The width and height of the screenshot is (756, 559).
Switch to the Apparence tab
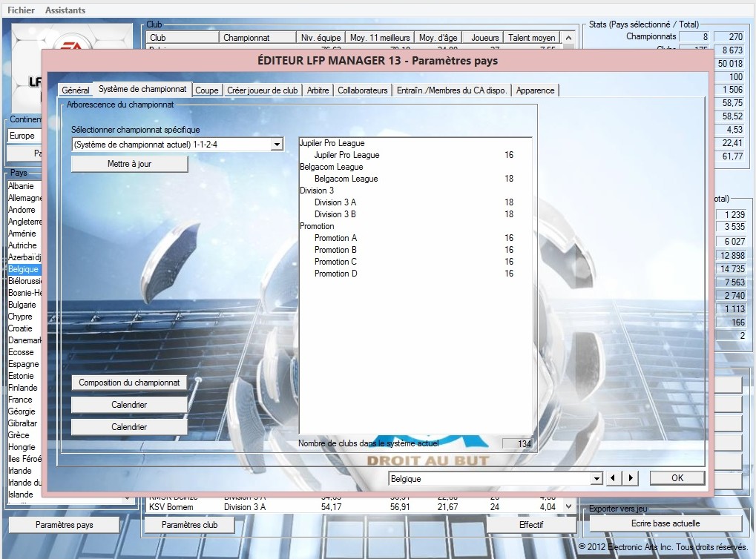(x=535, y=90)
